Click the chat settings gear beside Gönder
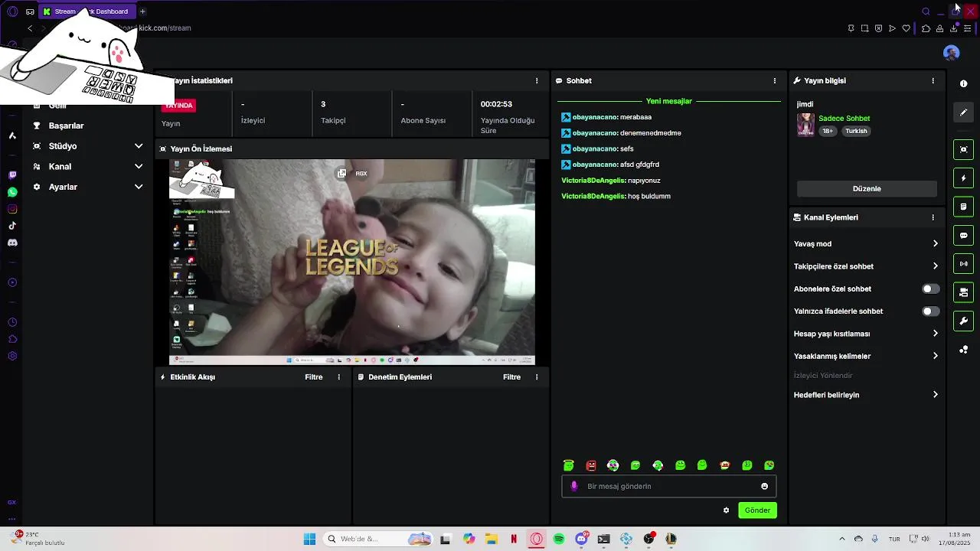Image resolution: width=980 pixels, height=551 pixels. click(x=726, y=510)
